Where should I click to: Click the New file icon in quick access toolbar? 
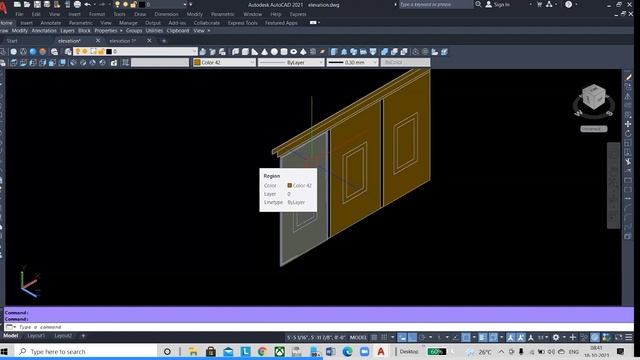click(x=17, y=4)
